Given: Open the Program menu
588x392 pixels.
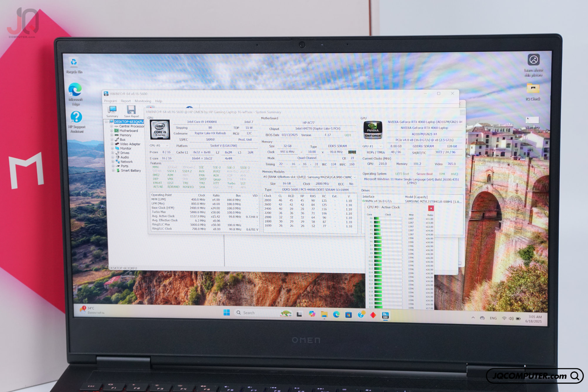Looking at the screenshot, I should tap(110, 101).
